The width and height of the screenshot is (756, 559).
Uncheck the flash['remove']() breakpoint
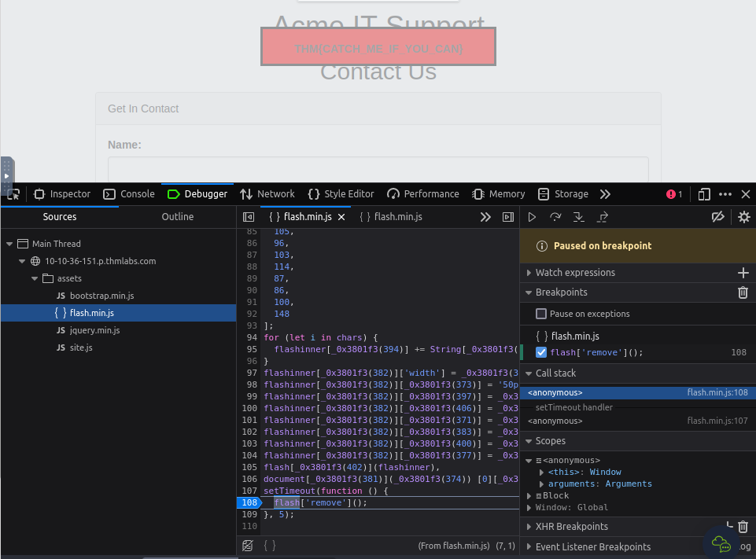pos(541,352)
